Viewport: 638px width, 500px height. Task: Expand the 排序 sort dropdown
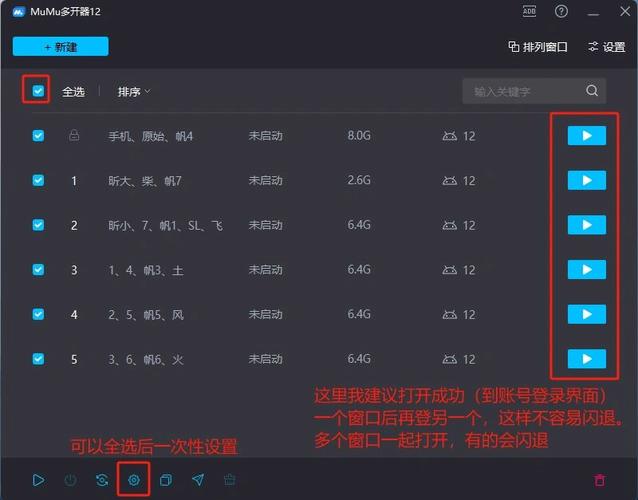tap(134, 91)
